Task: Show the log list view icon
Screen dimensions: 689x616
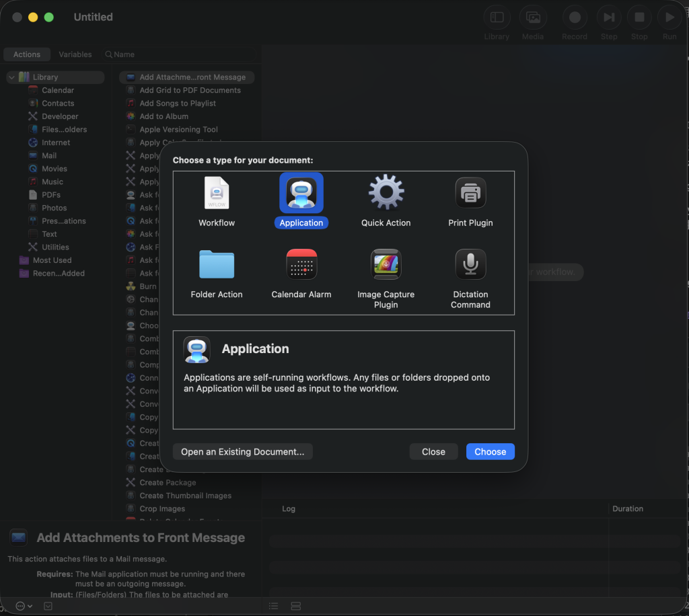Action: click(x=274, y=607)
